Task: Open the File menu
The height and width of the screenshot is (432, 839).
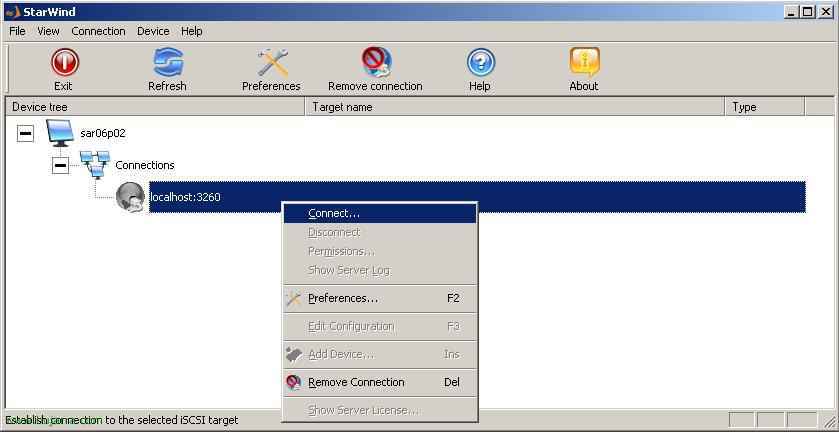Action: 18,31
